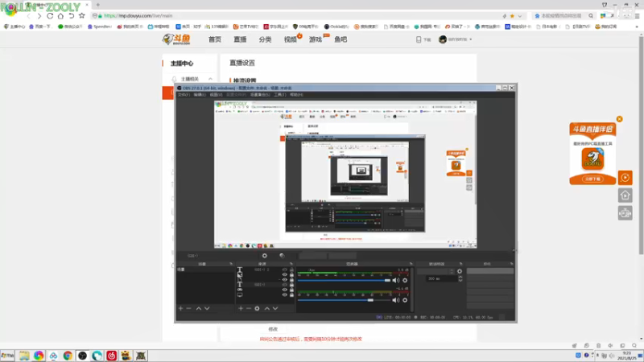The width and height of the screenshot is (644, 362).
Task: Open OBS 文件(F) menu
Action: point(184,95)
